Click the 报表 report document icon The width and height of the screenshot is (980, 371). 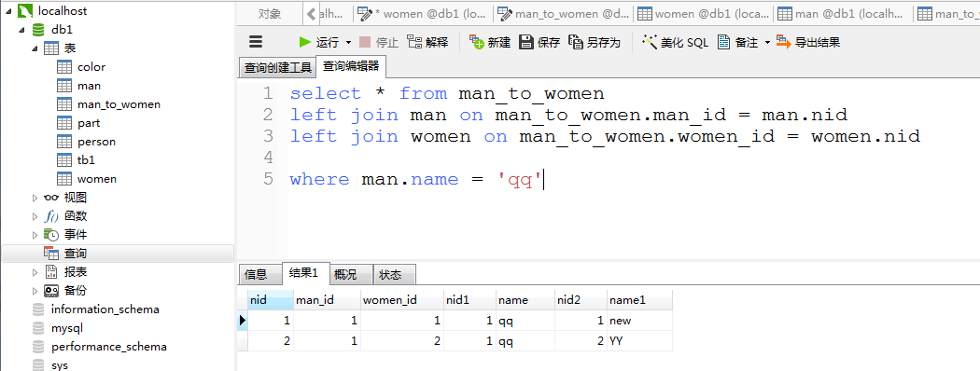(51, 272)
